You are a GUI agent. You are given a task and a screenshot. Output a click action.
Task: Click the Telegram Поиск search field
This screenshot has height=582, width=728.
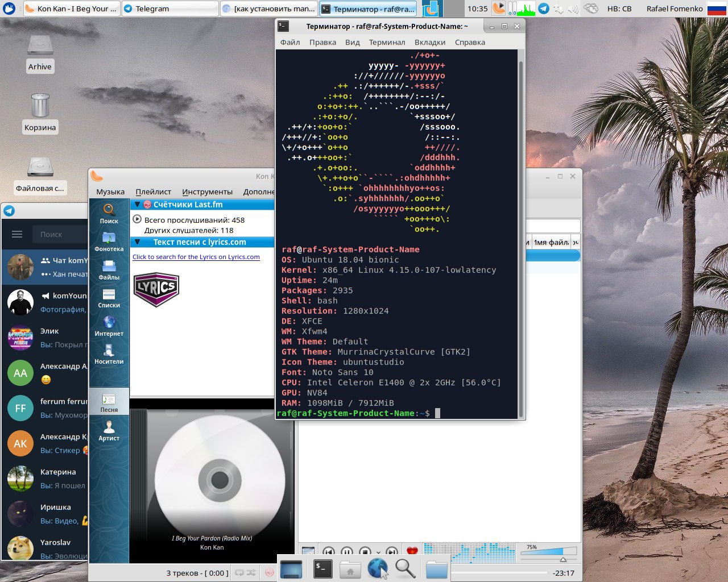[x=60, y=234]
